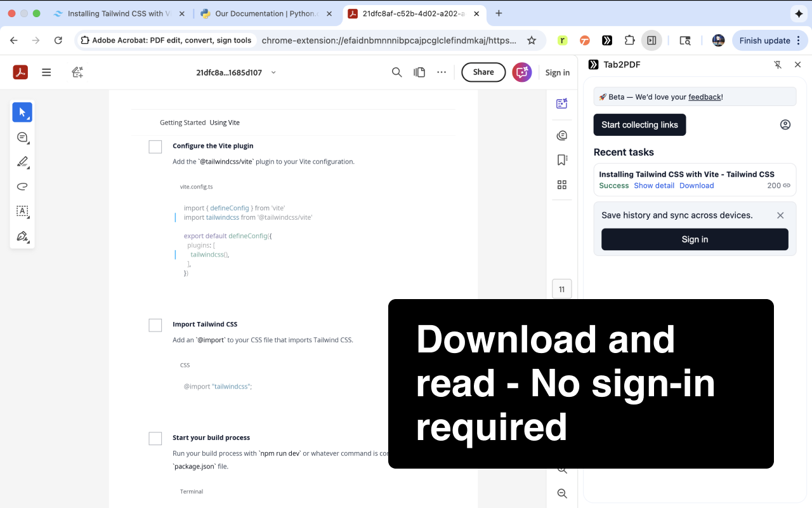The image size is (812, 508).
Task: Click the zoom out icon
Action: [x=561, y=493]
